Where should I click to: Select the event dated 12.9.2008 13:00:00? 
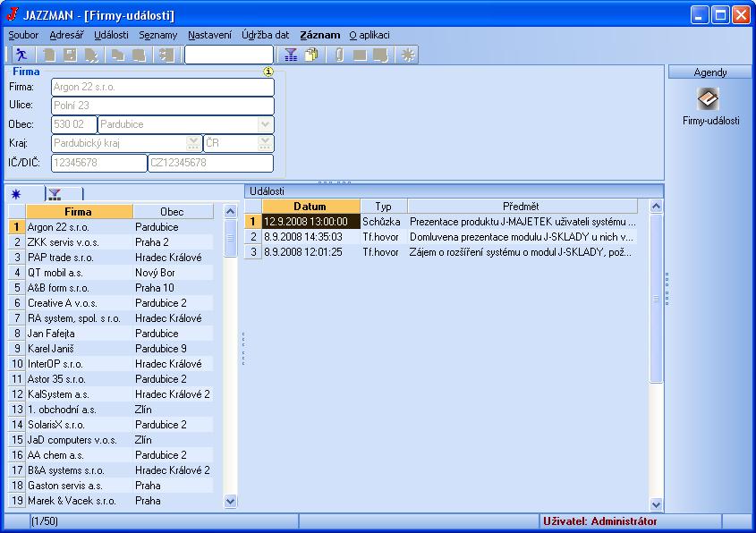(x=441, y=222)
